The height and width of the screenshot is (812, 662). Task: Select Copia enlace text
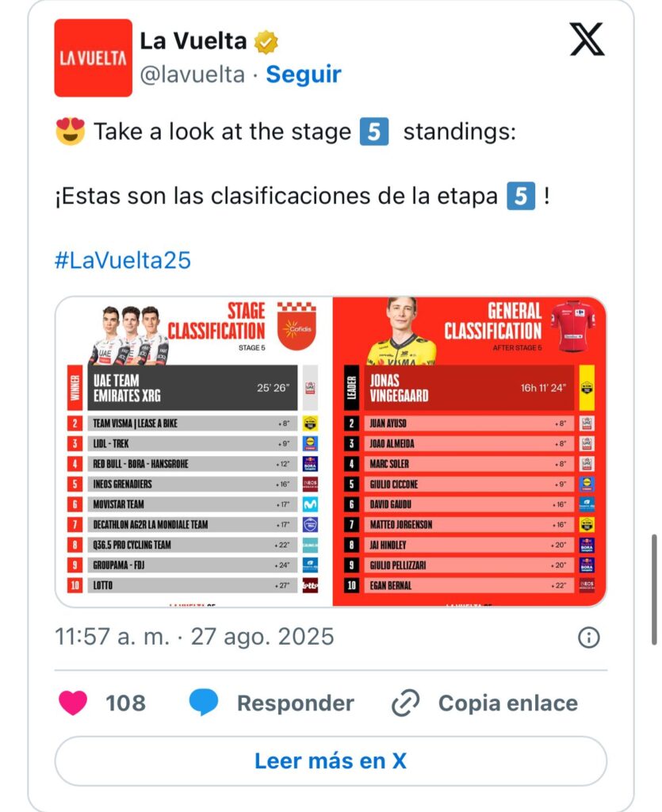507,703
